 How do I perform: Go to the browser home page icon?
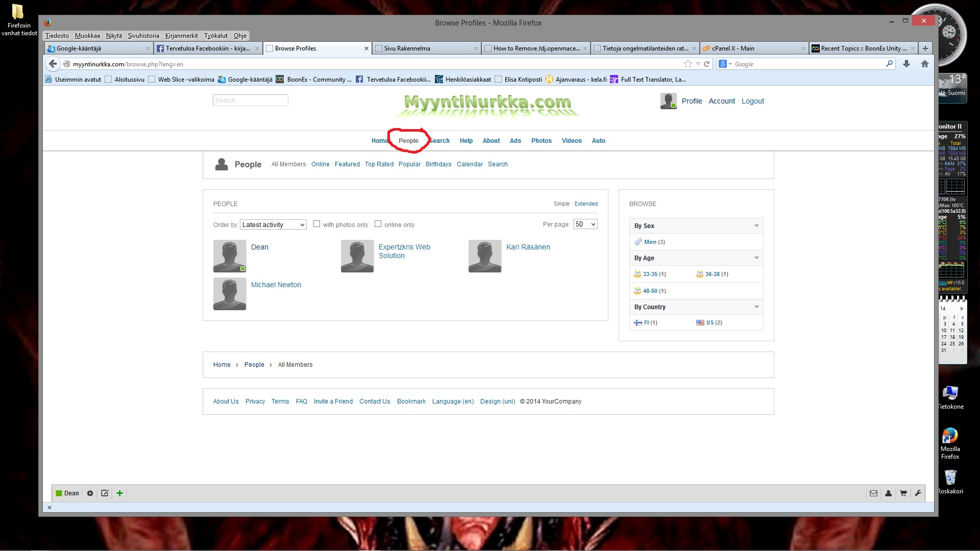[x=924, y=64]
